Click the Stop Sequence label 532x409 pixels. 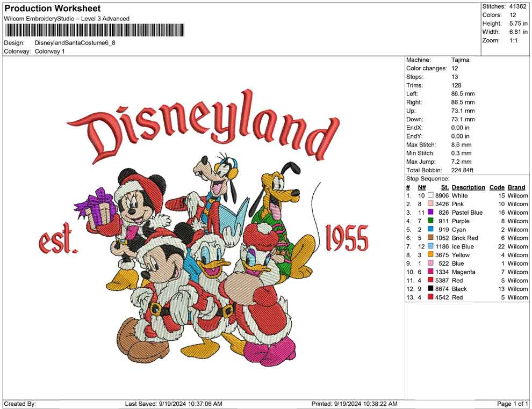click(x=428, y=179)
